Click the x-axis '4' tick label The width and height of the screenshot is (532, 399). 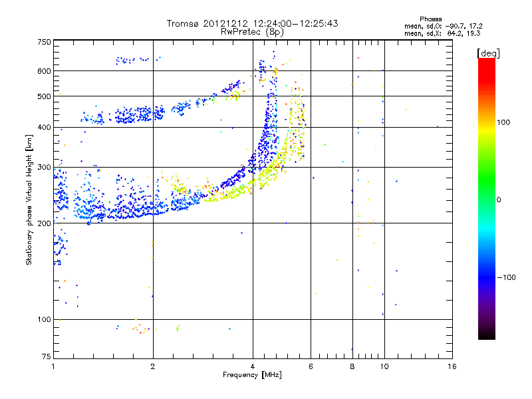(x=253, y=366)
